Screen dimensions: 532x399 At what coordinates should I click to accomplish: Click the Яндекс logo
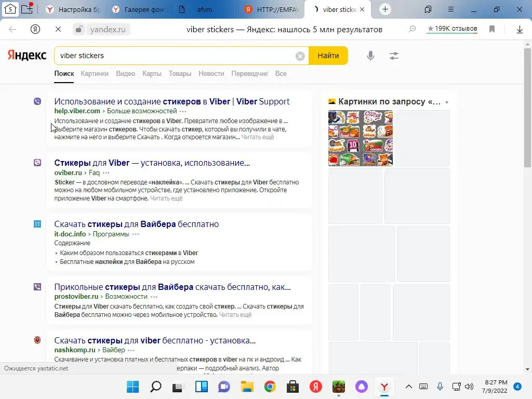(27, 55)
